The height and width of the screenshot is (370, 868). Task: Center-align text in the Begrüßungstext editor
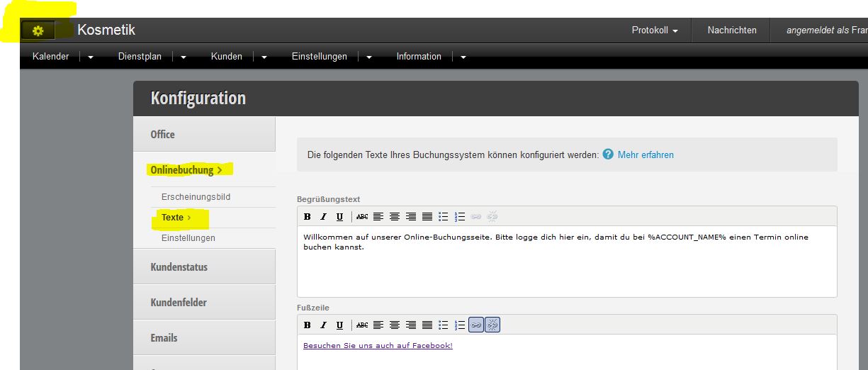395,217
